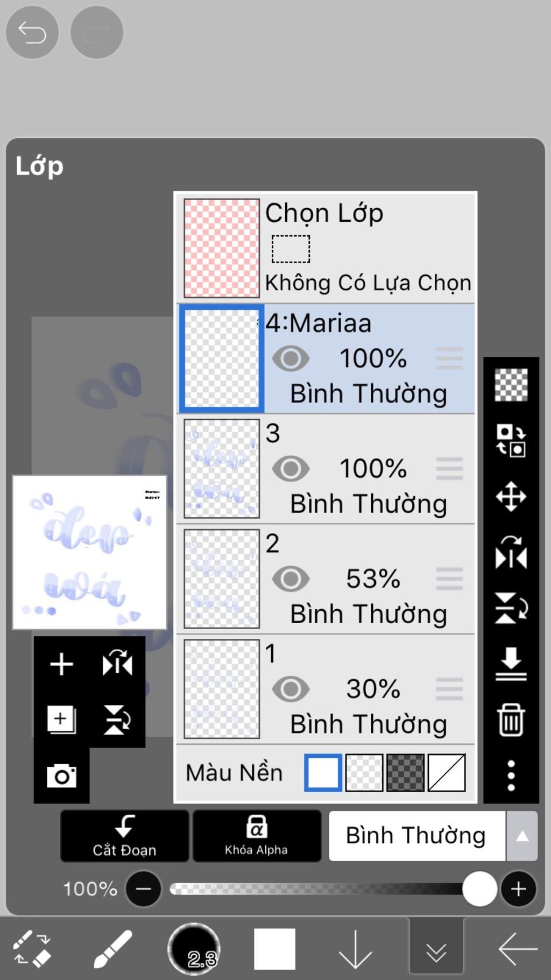
Task: Select the brush tool in bottom bar
Action: 112,949
